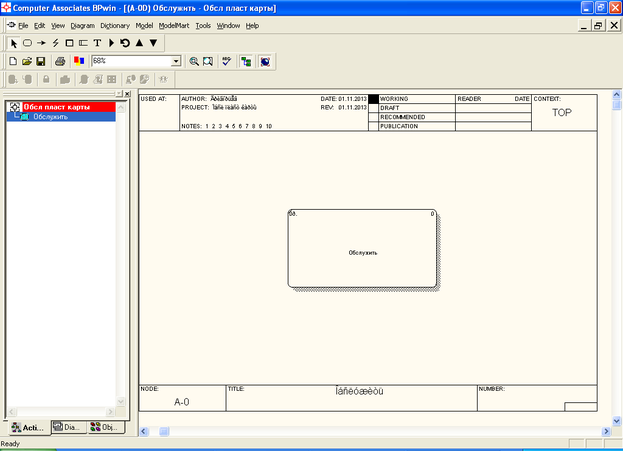Run the ABC spelling check

(x=226, y=61)
